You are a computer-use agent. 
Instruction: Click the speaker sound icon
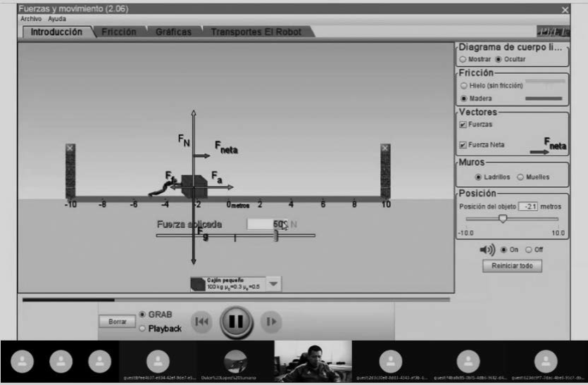click(x=487, y=250)
